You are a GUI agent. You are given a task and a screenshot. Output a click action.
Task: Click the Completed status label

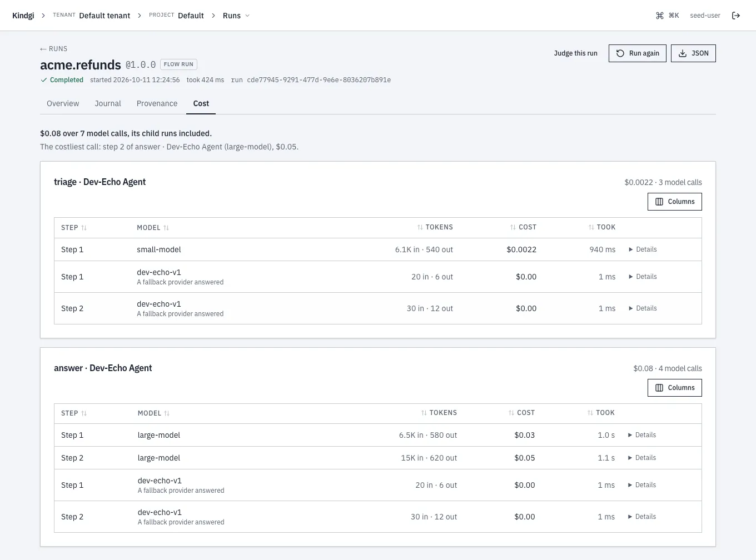[x=62, y=80]
